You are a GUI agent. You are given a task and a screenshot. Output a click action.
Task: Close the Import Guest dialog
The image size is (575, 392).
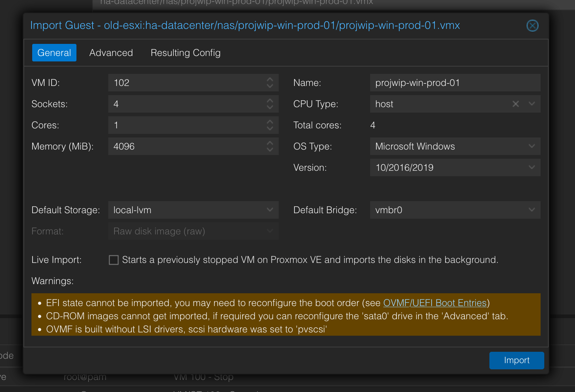pos(532,26)
